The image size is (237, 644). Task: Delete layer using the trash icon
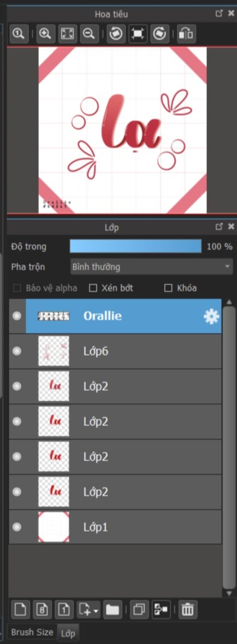[x=187, y=609]
